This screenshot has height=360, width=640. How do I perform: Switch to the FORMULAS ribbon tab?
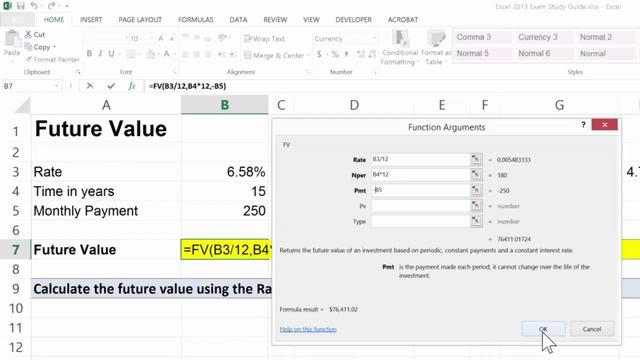196,20
